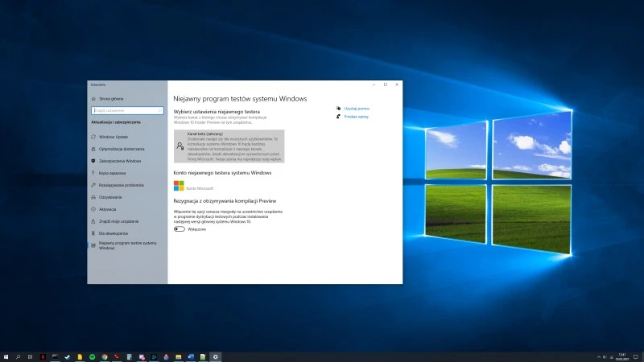
Task: Click the Rezygnacja z otrzymywania kompilacji Preview heading
Action: (x=225, y=201)
